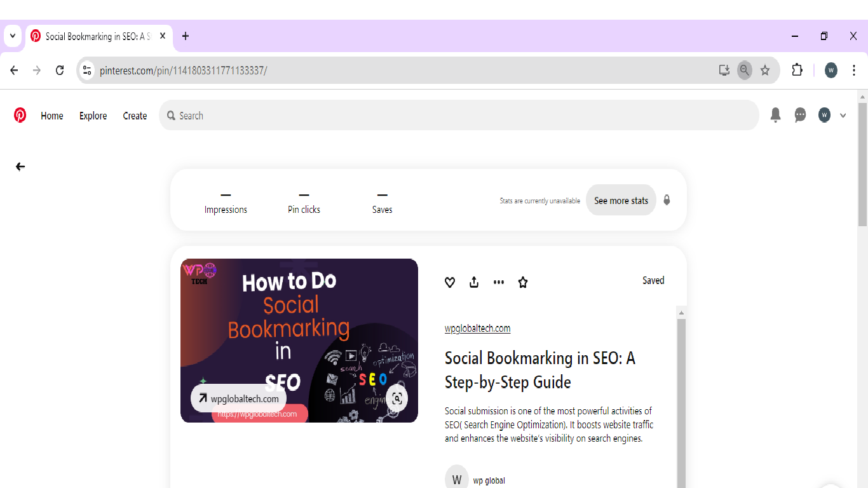The image size is (868, 488).
Task: Open site information icon in address bar
Action: (x=88, y=71)
